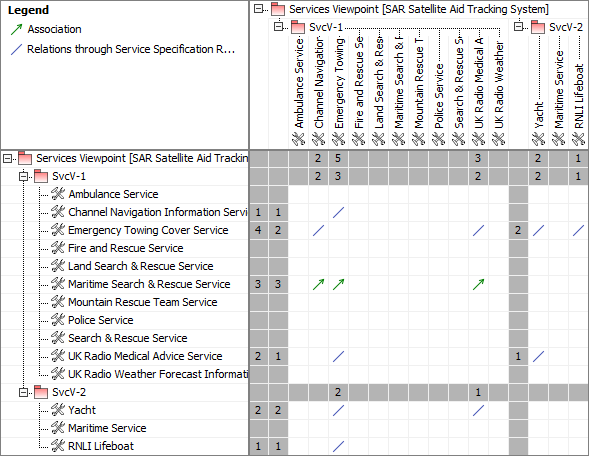Click the Emergency Towing Cover Service row label
Image resolution: width=589 pixels, height=456 pixels.
pos(148,230)
